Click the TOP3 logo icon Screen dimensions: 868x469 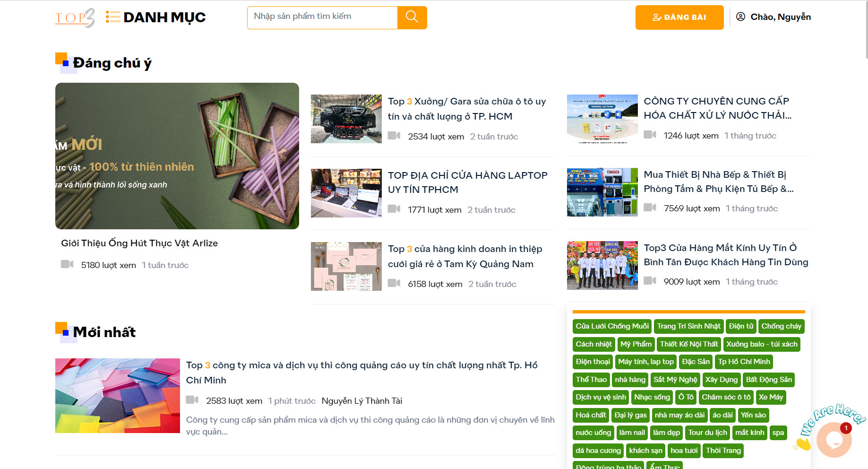click(x=75, y=17)
